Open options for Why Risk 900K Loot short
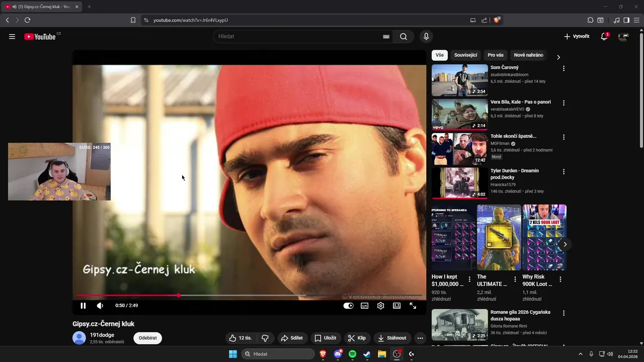Viewport: 644px width, 362px height. pyautogui.click(x=560, y=279)
